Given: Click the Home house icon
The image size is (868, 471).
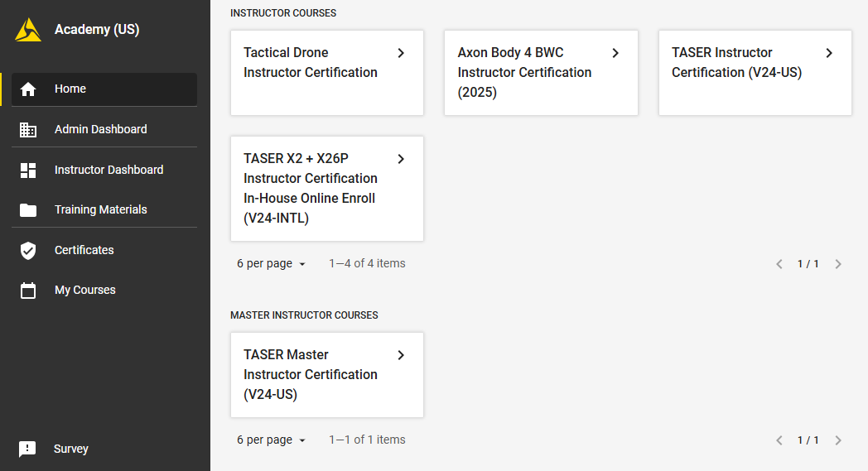Looking at the screenshot, I should click(28, 89).
